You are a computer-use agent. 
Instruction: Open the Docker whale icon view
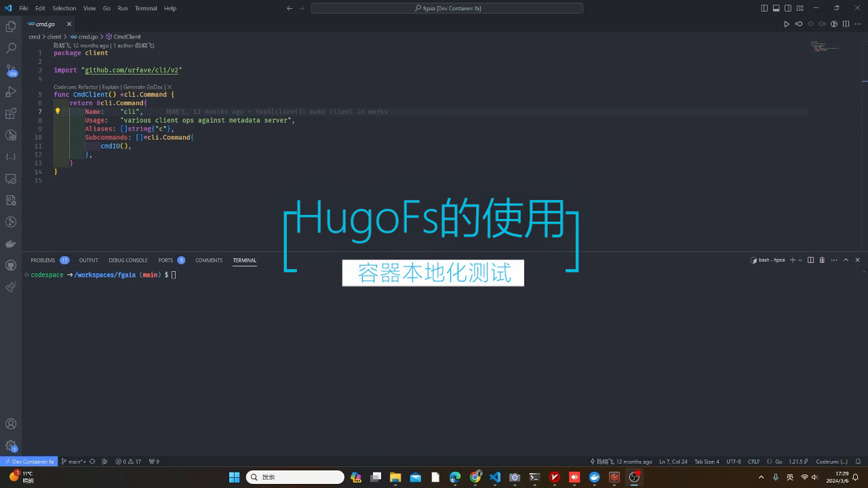[x=11, y=243]
